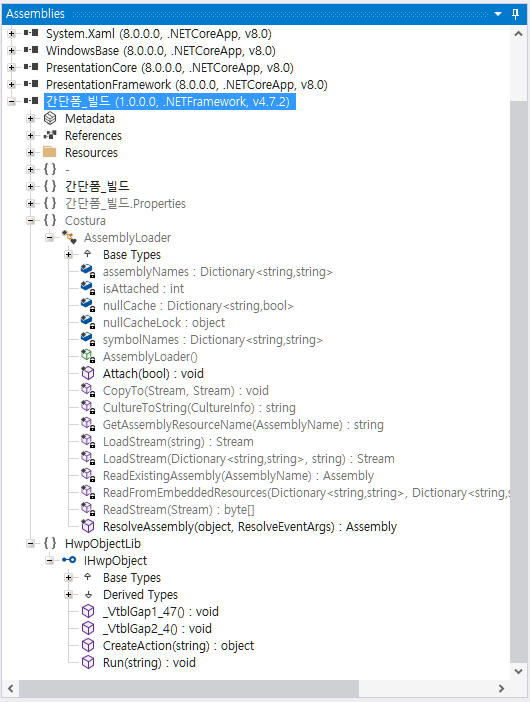Click the CreateAction method icon
The width and height of the screenshot is (530, 702).
(x=88, y=645)
